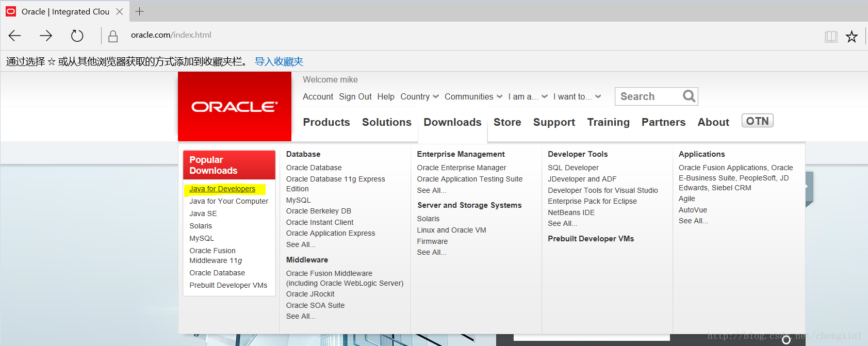Viewport: 868px width, 346px height.
Task: Add page to favorites star icon
Action: [851, 37]
